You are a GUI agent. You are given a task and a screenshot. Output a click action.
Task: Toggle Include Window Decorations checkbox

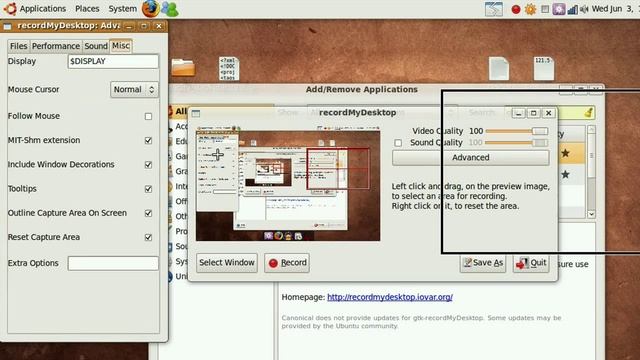click(148, 164)
